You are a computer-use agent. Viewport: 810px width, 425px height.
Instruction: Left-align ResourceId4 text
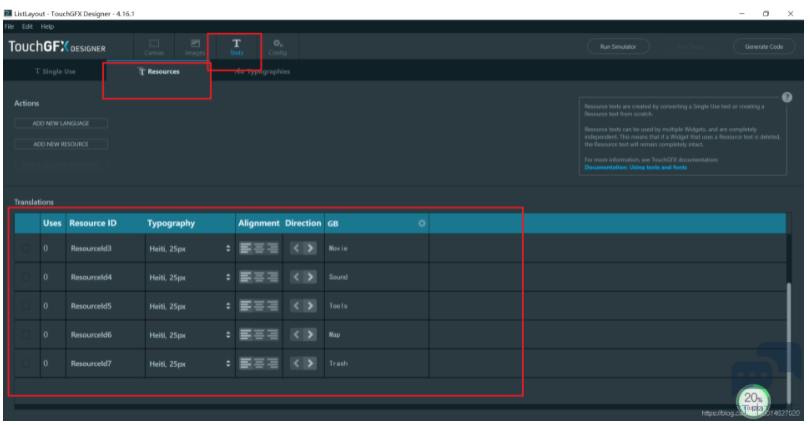pos(245,277)
